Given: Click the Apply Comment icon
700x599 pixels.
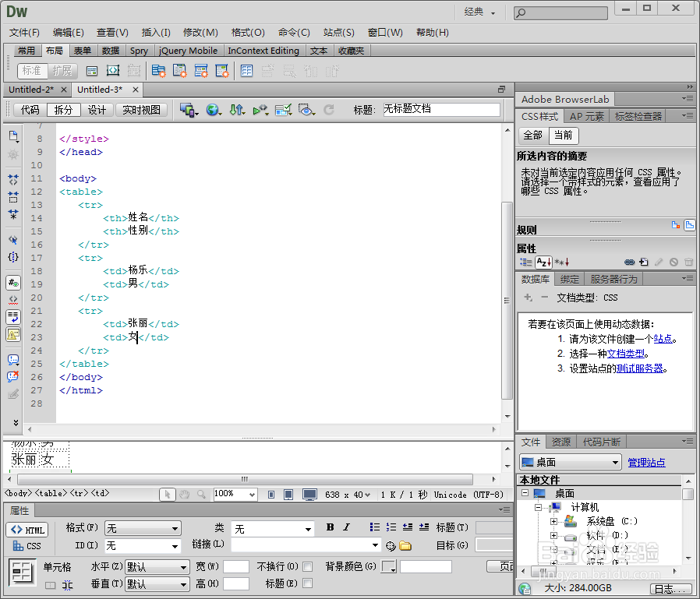Looking at the screenshot, I should point(13,360).
